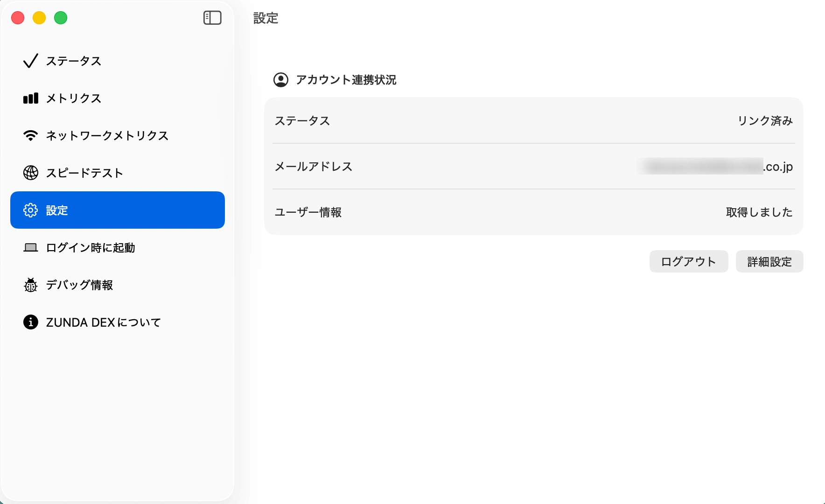Click the 取得しました value text
The image size is (825, 504).
pyautogui.click(x=759, y=212)
